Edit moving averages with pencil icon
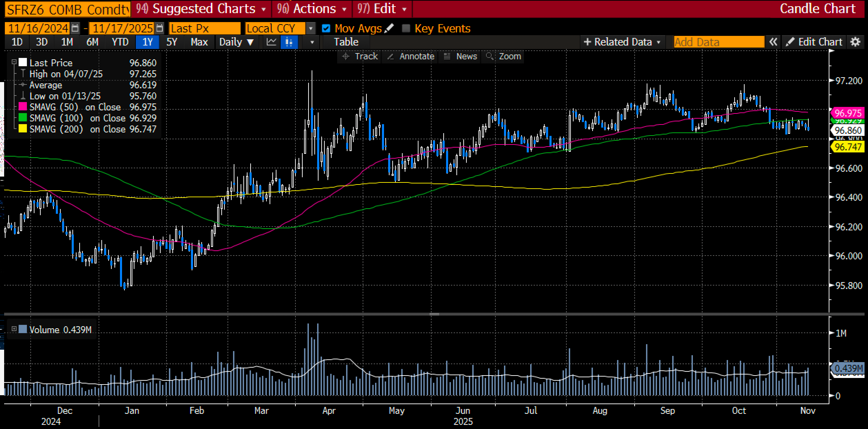The height and width of the screenshot is (429, 868). [389, 28]
